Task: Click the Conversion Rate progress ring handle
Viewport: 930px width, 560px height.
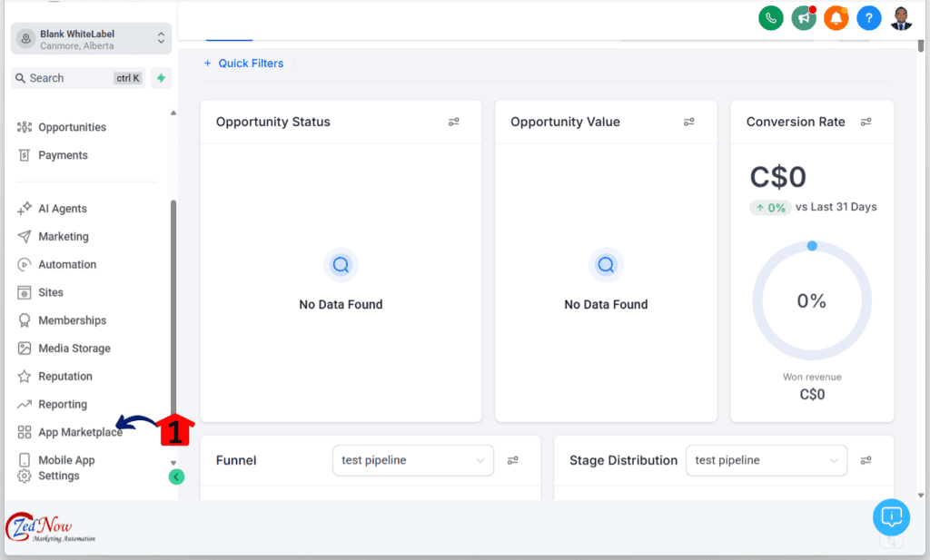Action: 812,246
